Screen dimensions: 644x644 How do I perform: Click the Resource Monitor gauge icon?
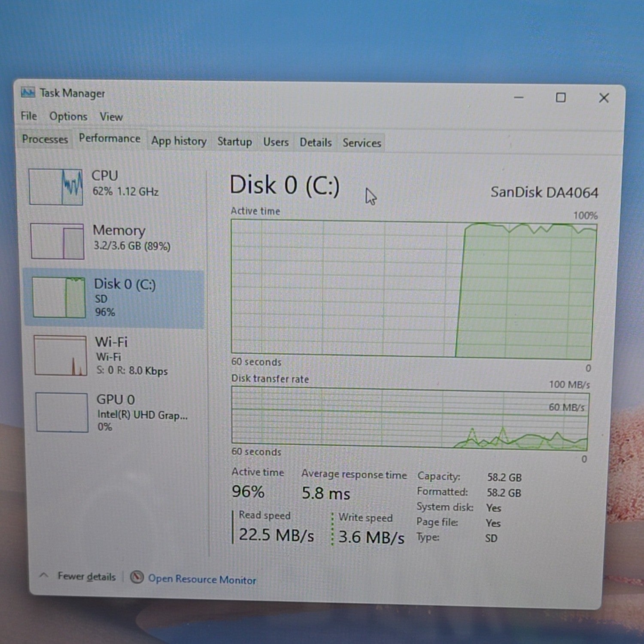coord(137,577)
